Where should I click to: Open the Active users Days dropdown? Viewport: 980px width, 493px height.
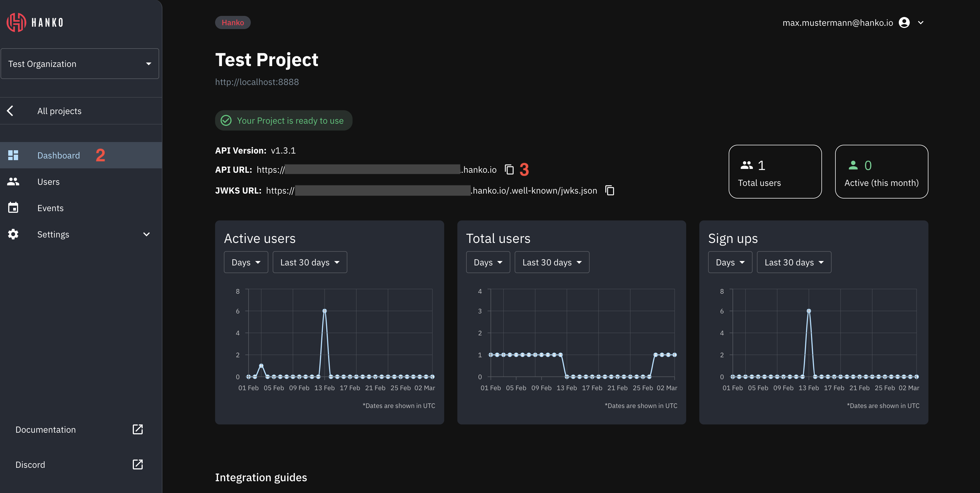pos(246,262)
